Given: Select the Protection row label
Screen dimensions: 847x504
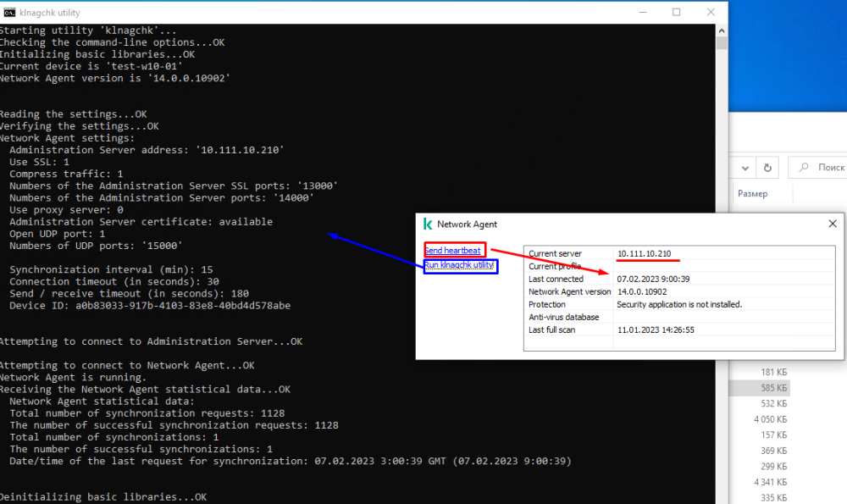Looking at the screenshot, I should [546, 304].
